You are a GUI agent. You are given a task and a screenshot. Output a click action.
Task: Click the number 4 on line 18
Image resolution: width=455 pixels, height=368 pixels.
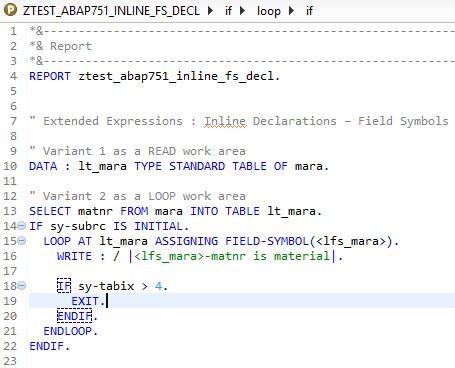158,286
